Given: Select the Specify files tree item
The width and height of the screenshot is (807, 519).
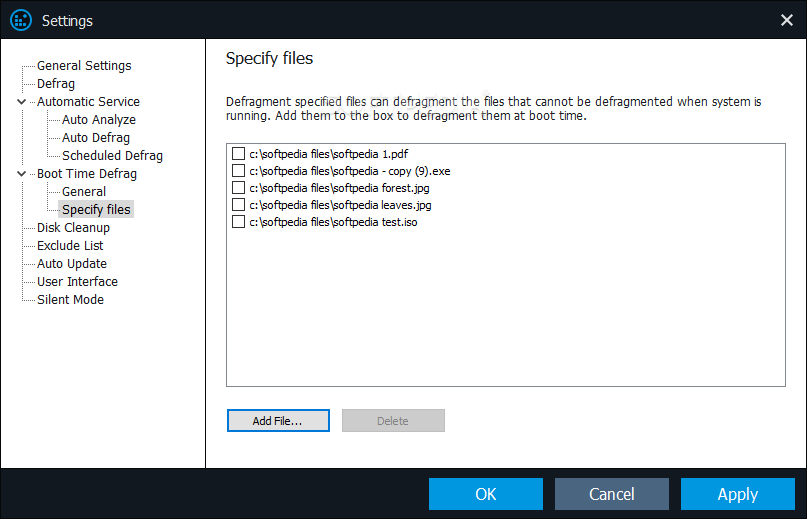Looking at the screenshot, I should (96, 210).
